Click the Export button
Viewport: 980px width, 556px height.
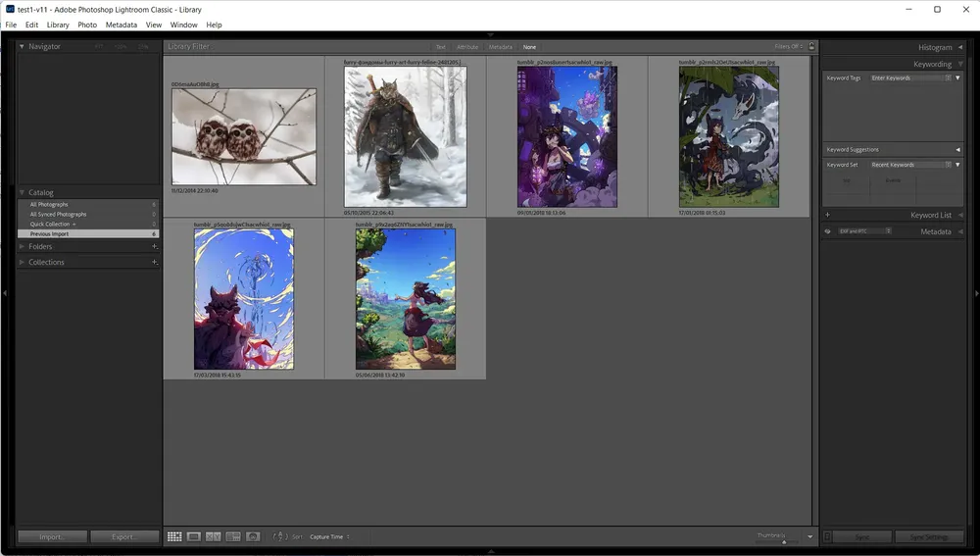[123, 536]
